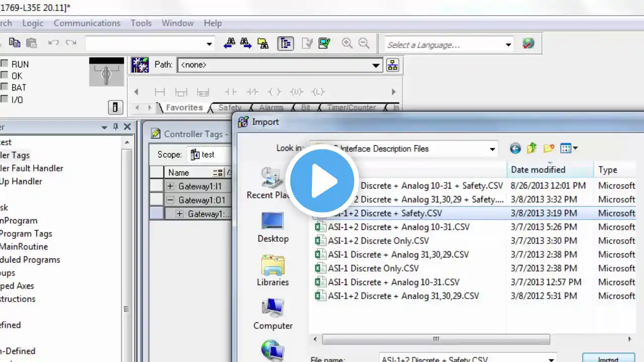The width and height of the screenshot is (644, 362).
Task: Open the Window menu
Action: pyautogui.click(x=178, y=23)
